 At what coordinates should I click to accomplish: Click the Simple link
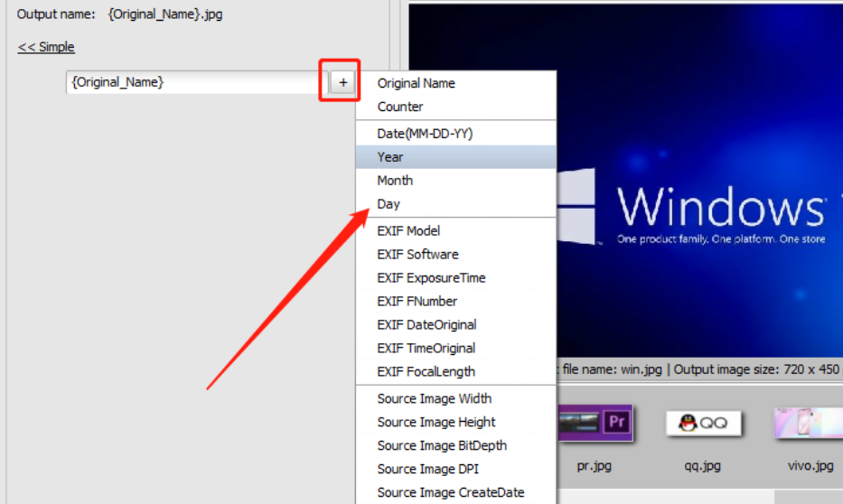[x=46, y=47]
